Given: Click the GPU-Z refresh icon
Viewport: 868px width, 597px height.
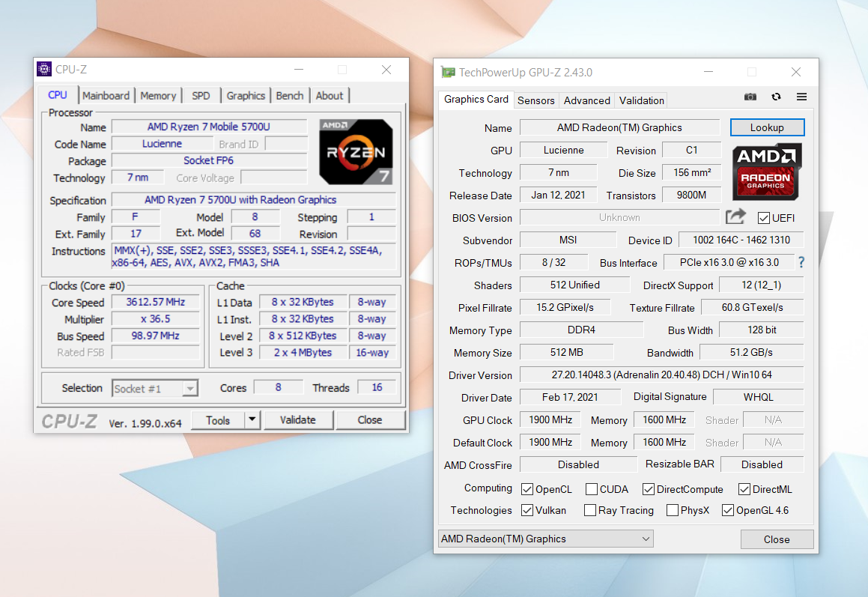Looking at the screenshot, I should (x=776, y=97).
